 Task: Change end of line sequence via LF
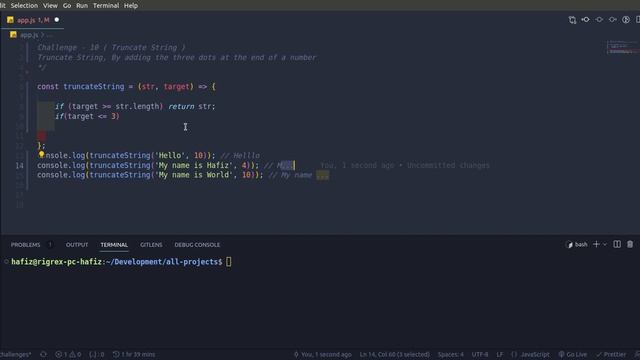click(500, 354)
